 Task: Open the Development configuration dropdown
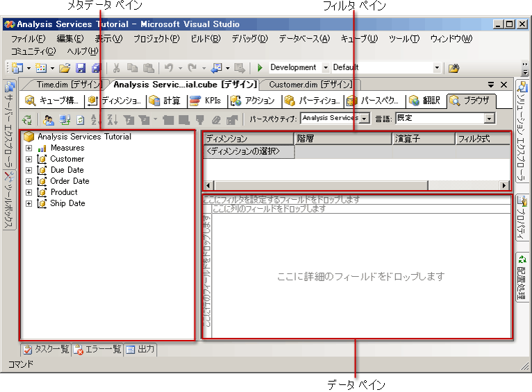click(x=326, y=68)
